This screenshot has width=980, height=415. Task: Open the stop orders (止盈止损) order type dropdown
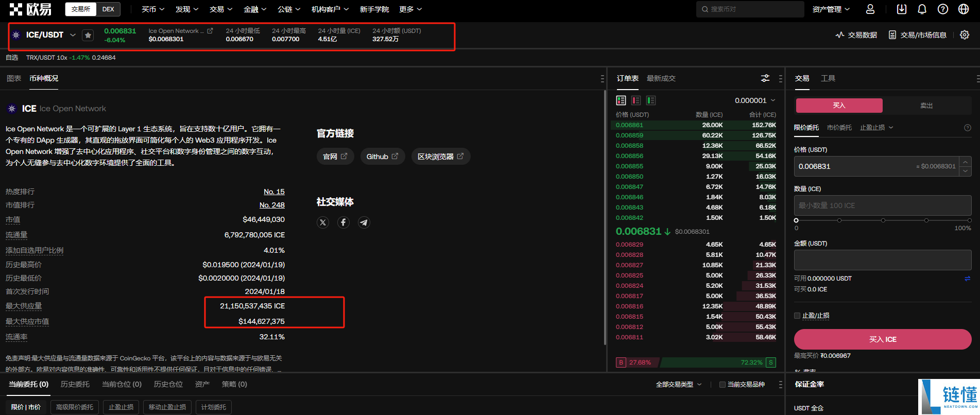(x=876, y=128)
